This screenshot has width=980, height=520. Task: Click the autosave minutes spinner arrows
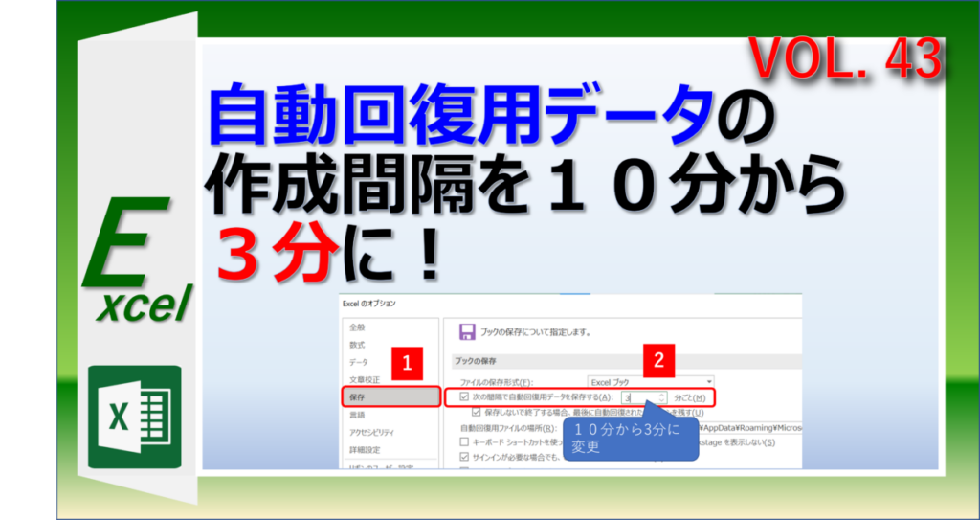click(x=662, y=397)
